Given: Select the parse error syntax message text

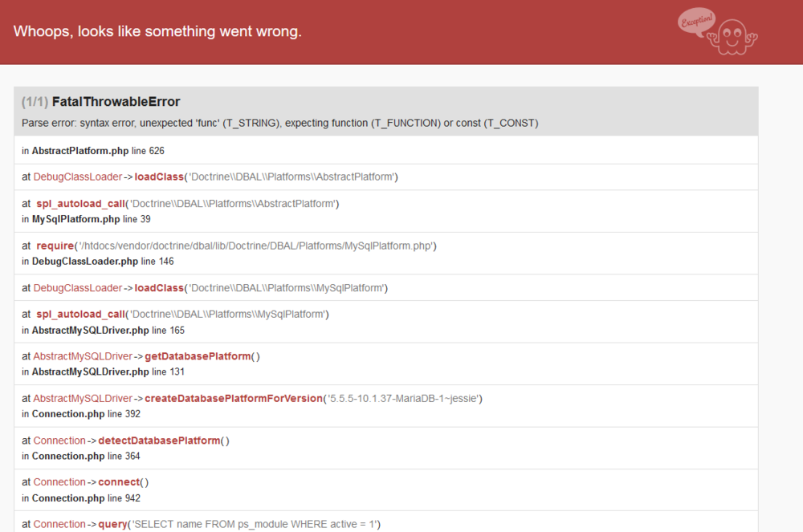Looking at the screenshot, I should coord(279,123).
